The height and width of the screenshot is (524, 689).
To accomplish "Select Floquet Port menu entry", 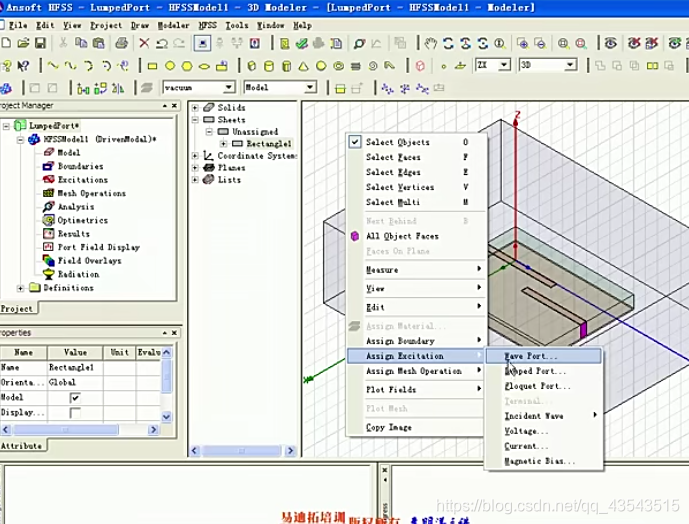I will point(544,386).
